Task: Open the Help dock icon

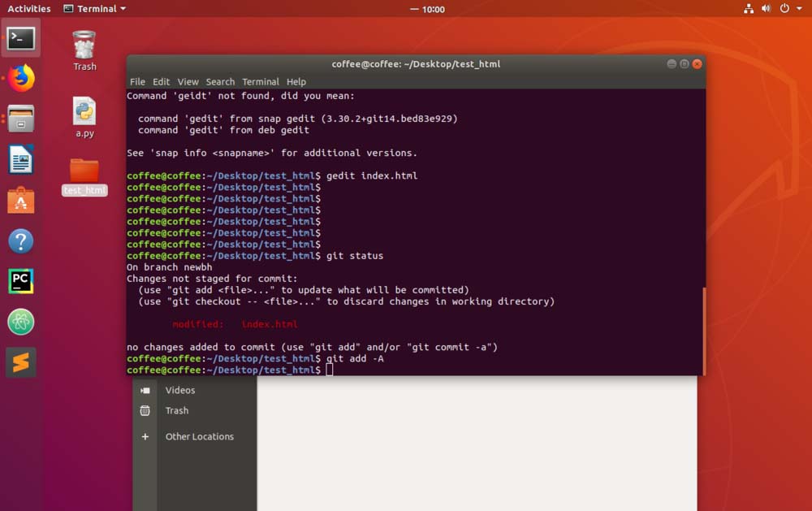Action: (21, 240)
